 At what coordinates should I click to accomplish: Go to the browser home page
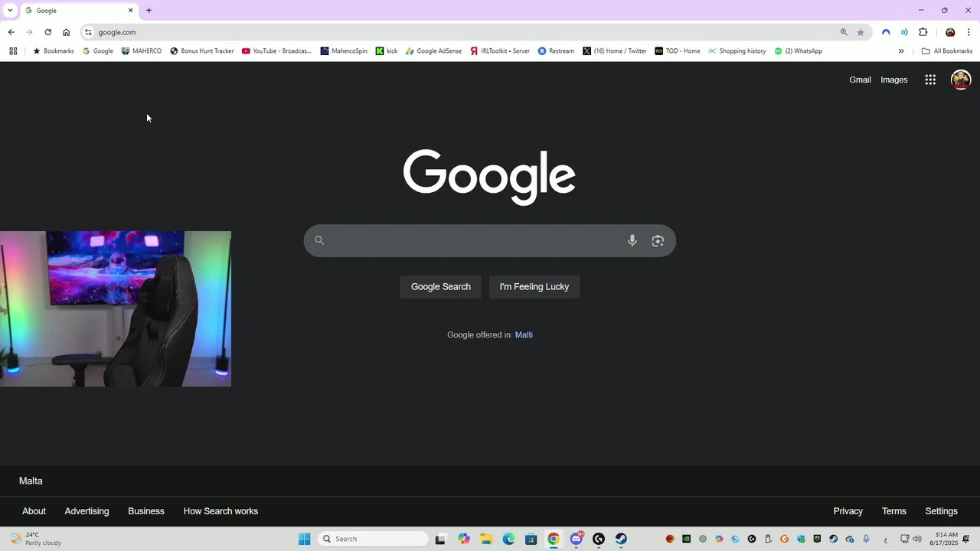coord(67,32)
